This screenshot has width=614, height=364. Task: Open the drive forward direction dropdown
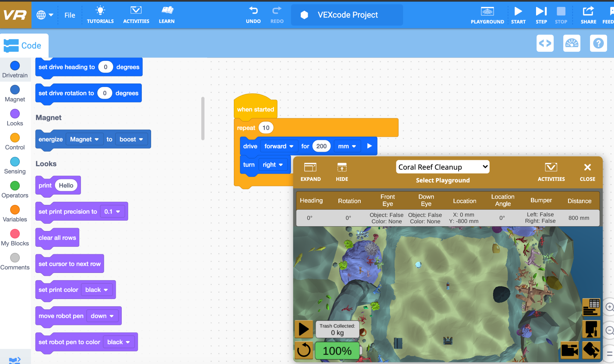coord(279,146)
